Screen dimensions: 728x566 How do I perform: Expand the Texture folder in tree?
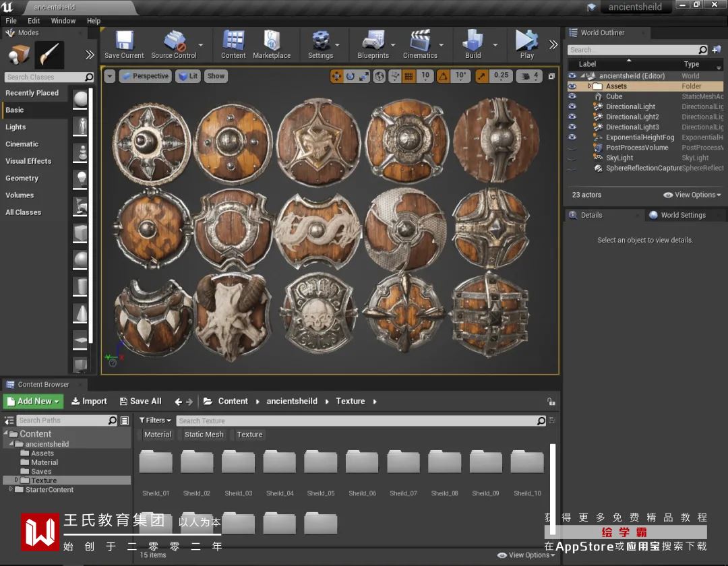pyautogui.click(x=17, y=480)
